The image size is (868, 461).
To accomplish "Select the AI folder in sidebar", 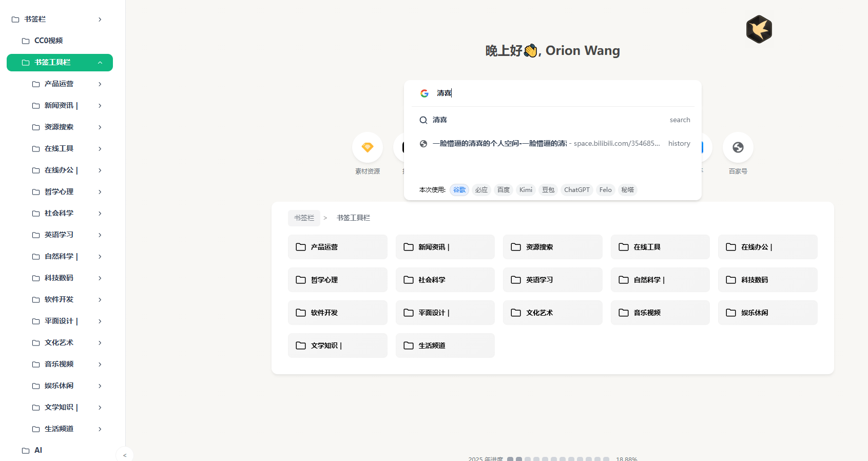I will [x=38, y=450].
